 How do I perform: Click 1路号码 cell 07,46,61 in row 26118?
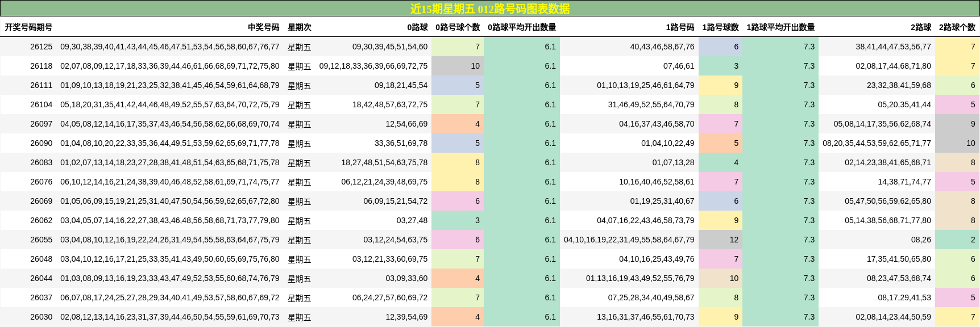(x=679, y=66)
